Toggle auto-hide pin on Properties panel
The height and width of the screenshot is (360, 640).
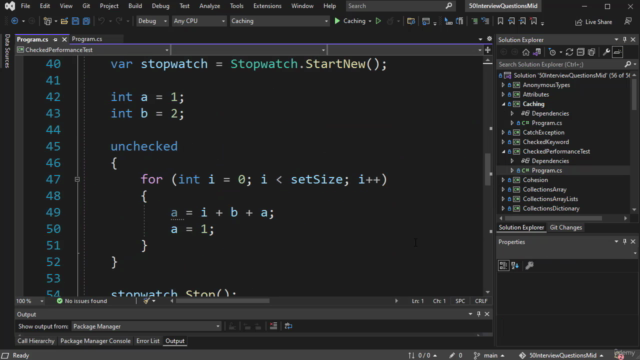point(624,242)
